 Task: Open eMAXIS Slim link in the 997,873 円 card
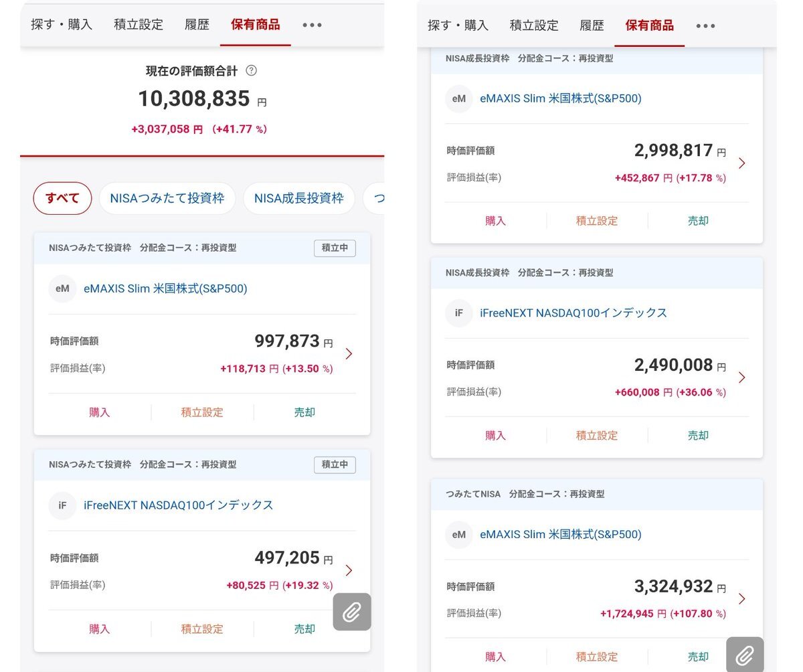click(165, 288)
